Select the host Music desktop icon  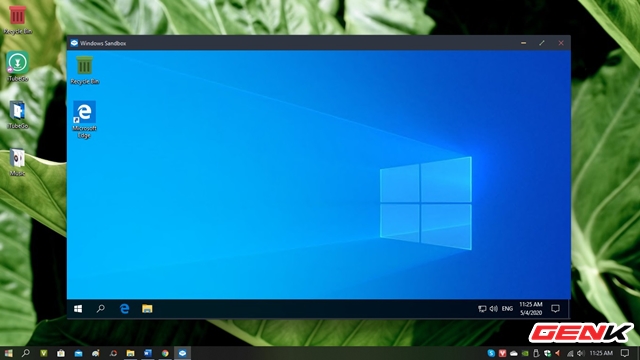pyautogui.click(x=17, y=162)
